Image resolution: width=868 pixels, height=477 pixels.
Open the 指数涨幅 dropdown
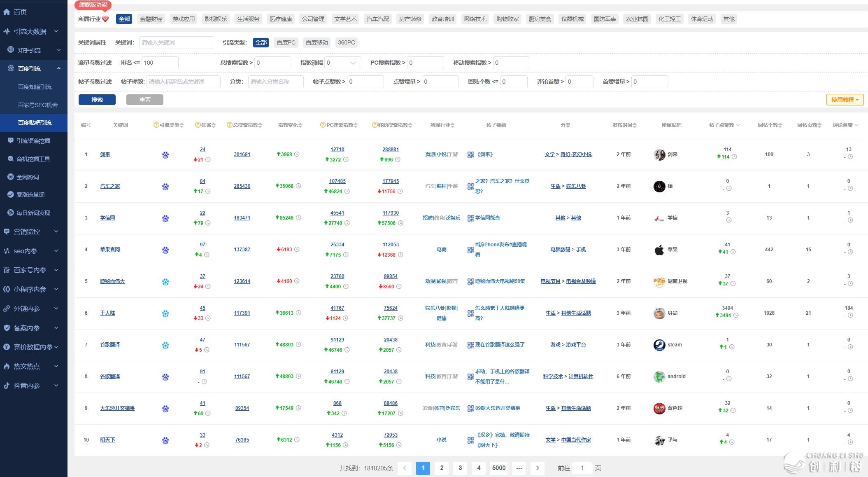(x=342, y=63)
